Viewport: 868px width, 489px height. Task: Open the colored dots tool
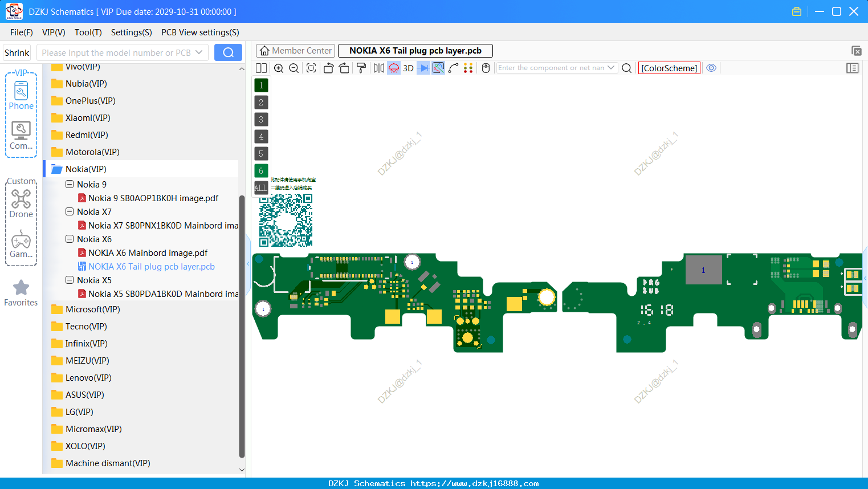[x=468, y=68]
